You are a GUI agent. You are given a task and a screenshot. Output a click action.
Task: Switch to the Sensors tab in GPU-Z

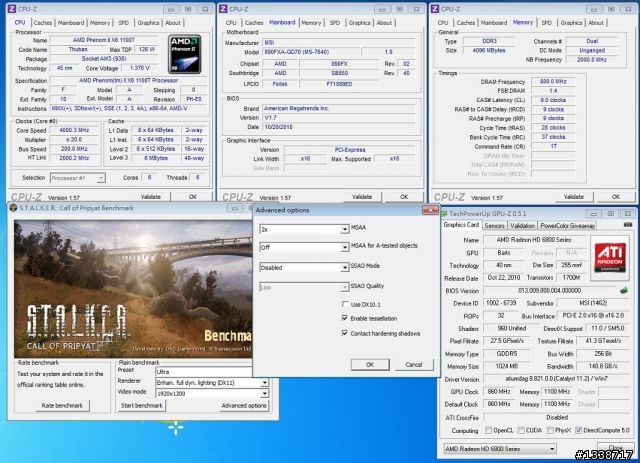click(494, 225)
